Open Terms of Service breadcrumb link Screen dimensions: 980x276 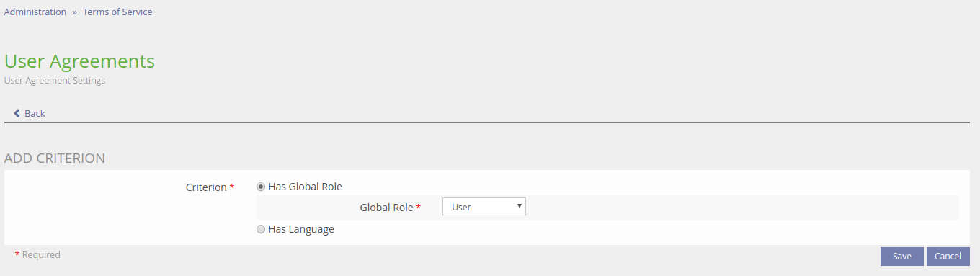117,12
